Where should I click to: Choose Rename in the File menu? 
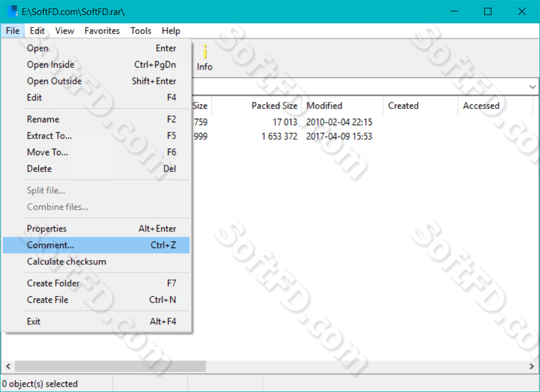[x=96, y=119]
